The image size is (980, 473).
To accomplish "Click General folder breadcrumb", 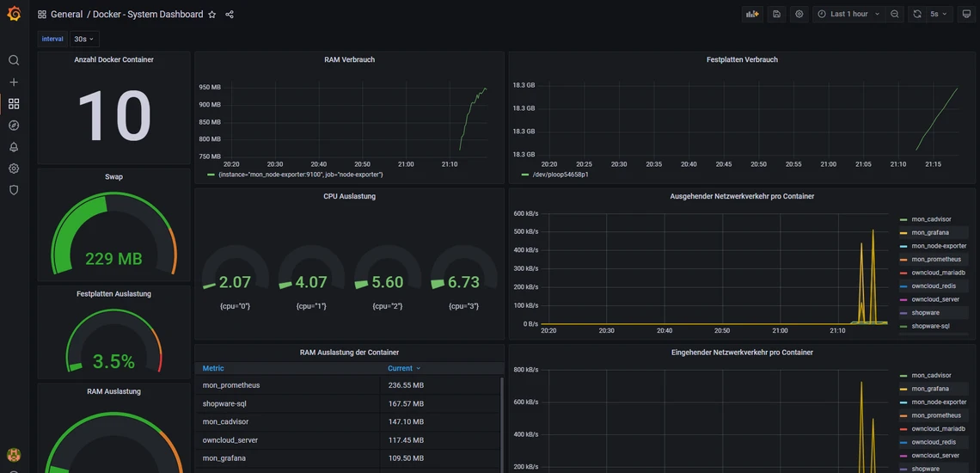I will point(66,15).
